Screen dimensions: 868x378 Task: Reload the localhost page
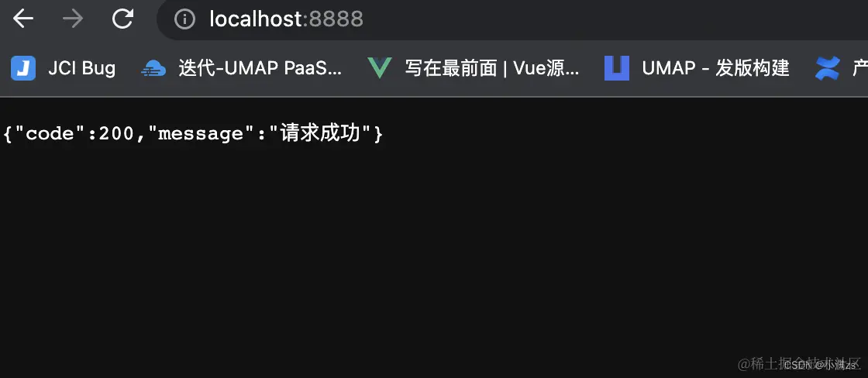coord(122,19)
